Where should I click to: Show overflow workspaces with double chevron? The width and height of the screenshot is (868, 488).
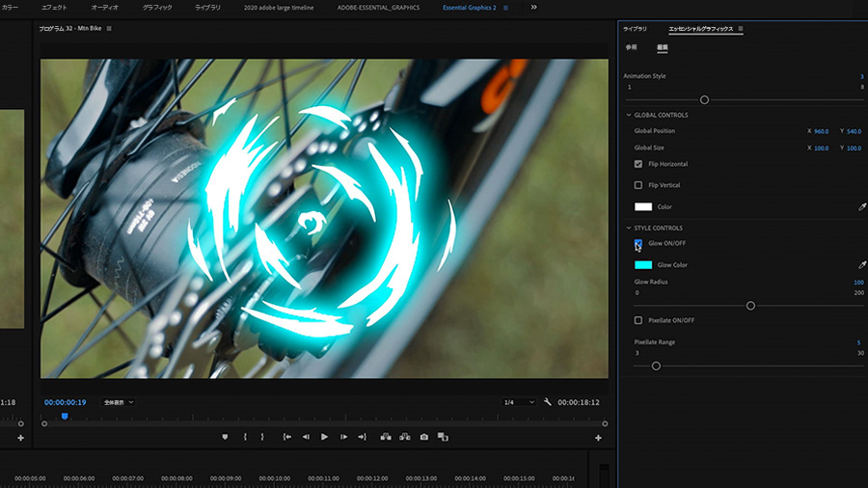coord(533,7)
